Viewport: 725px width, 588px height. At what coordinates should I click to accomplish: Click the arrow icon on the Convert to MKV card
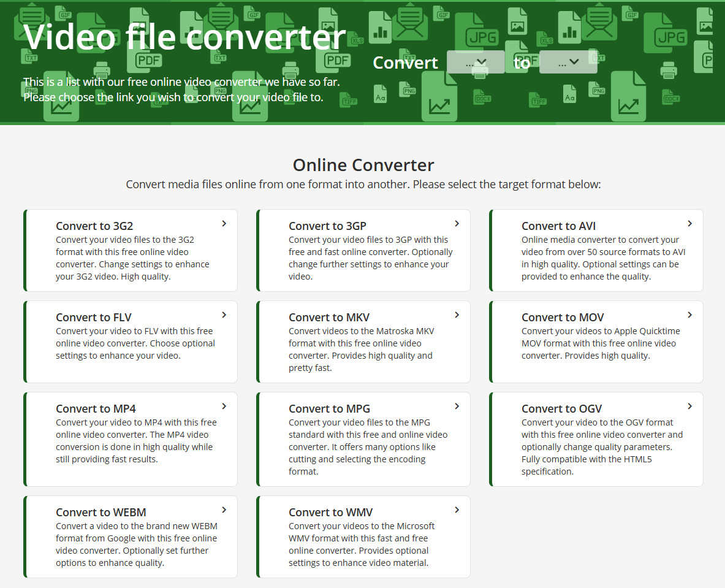coord(457,315)
